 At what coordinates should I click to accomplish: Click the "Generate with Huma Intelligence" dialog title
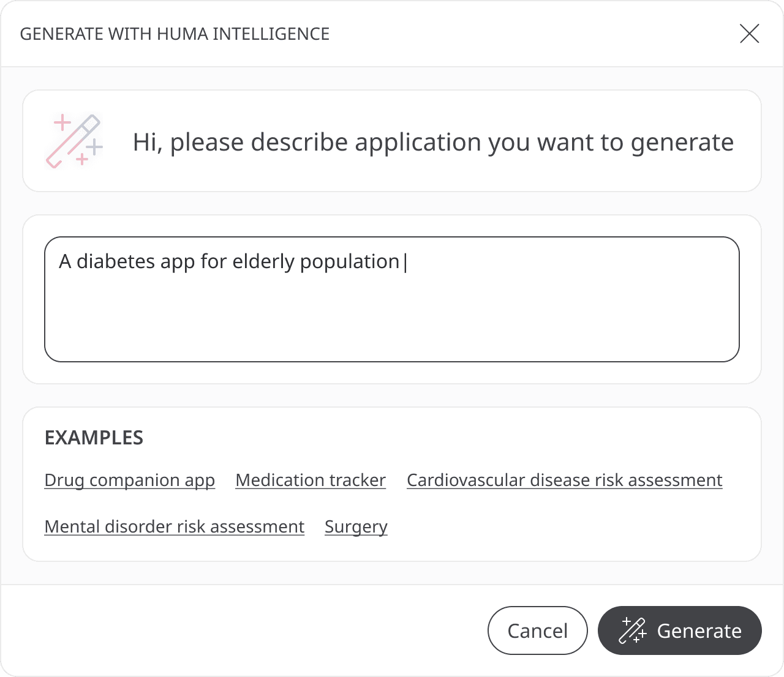(175, 34)
